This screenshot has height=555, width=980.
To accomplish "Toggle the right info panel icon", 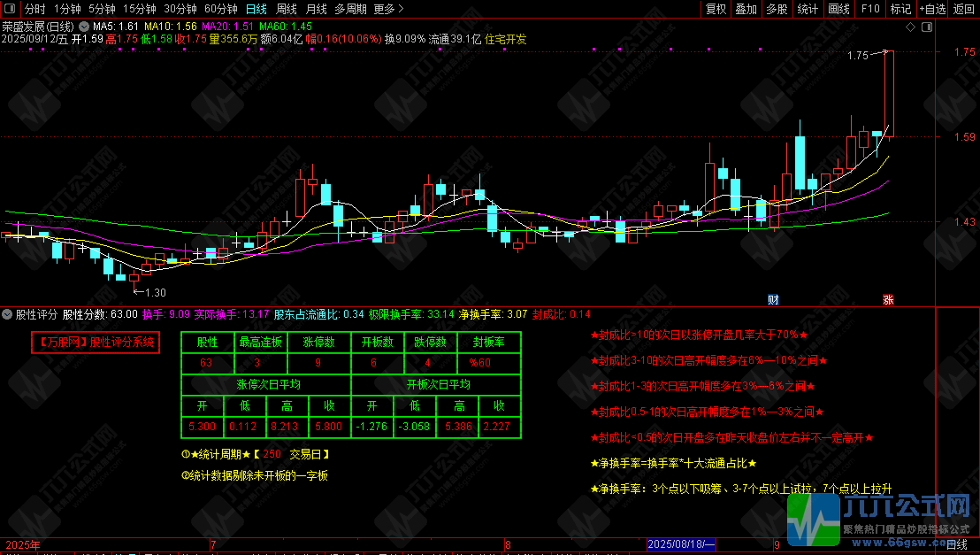I will [x=927, y=27].
